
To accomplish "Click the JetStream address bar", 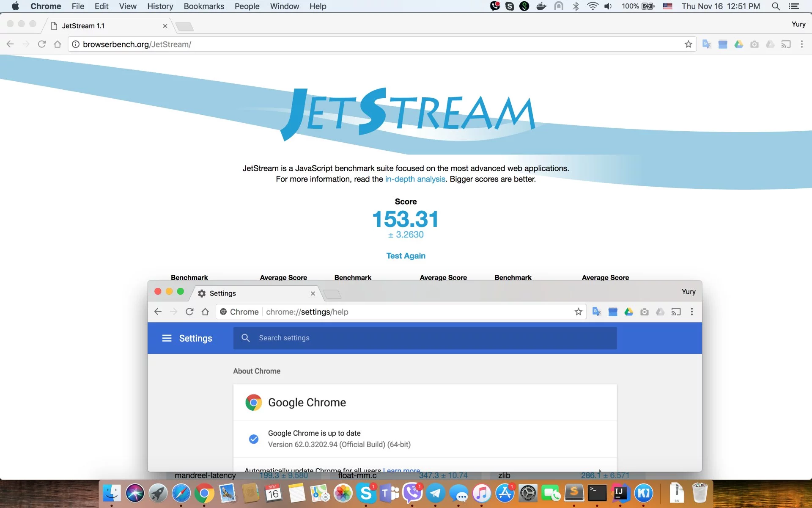I will click(x=382, y=44).
